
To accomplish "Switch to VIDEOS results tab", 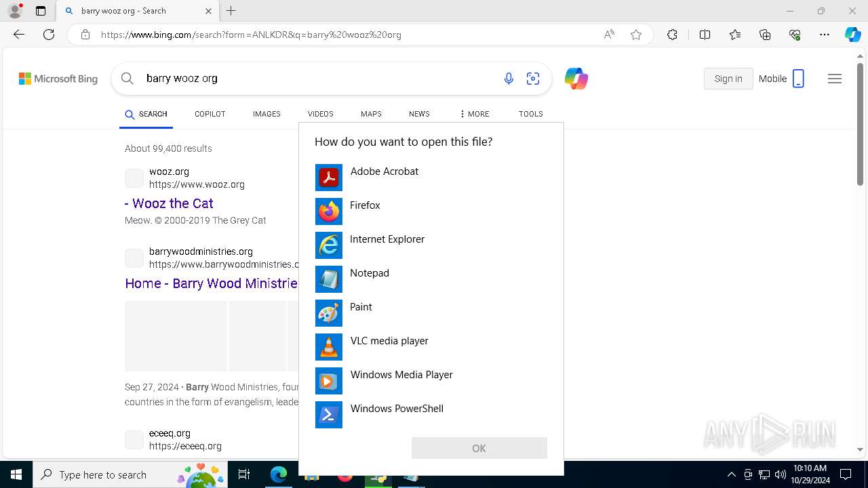I will click(x=320, y=114).
